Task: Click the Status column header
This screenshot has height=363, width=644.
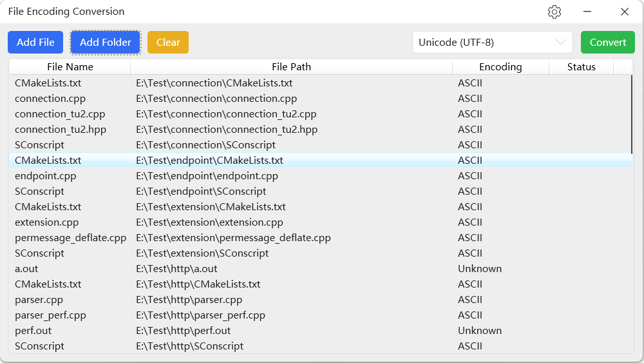Action: click(581, 67)
